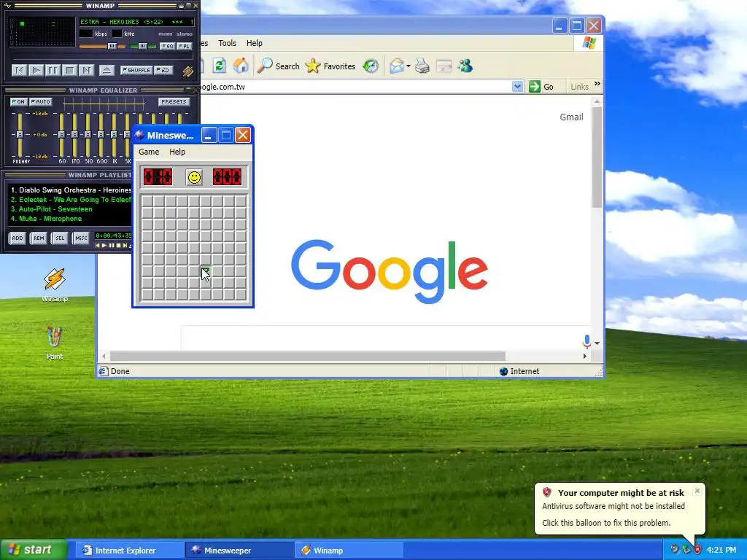Click the playlist MISC button
Screen dimensions: 747x560
tap(82, 238)
